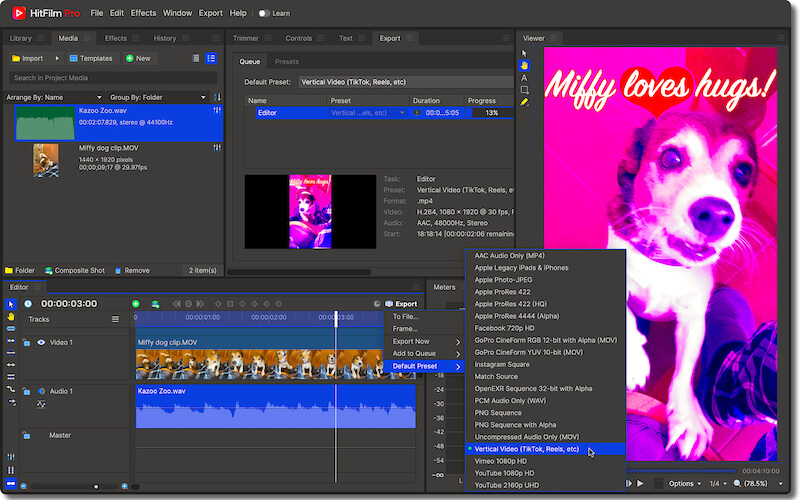The height and width of the screenshot is (500, 800).
Task: Pick the yellow freehand pen tool in Viewer
Action: click(x=524, y=102)
